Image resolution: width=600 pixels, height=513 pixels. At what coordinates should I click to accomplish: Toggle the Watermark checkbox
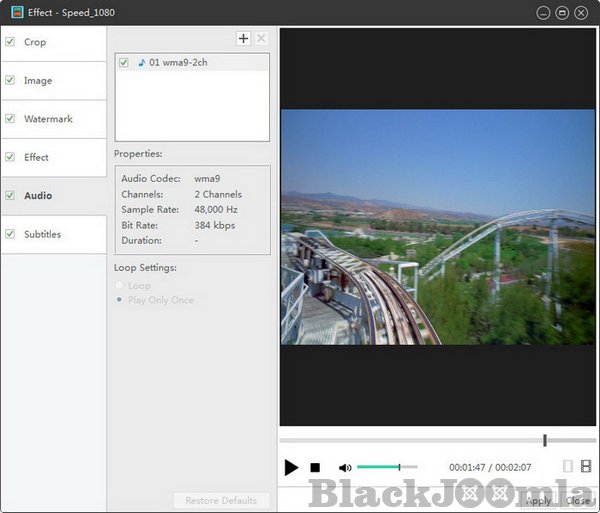10,119
